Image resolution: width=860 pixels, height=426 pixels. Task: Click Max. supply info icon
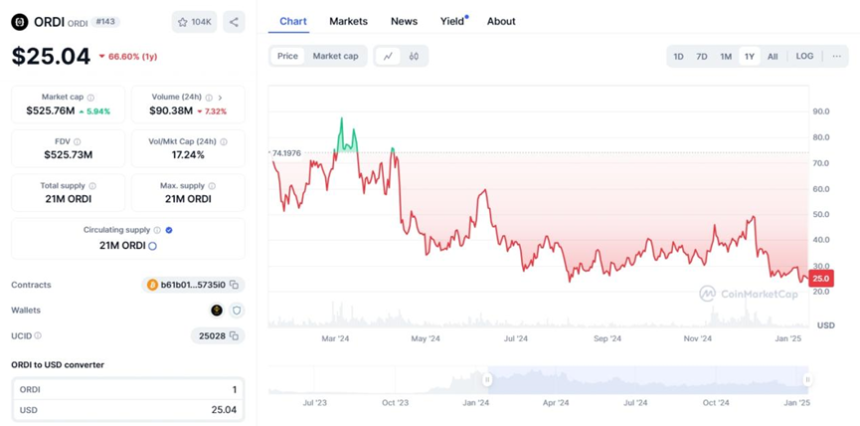tap(212, 186)
